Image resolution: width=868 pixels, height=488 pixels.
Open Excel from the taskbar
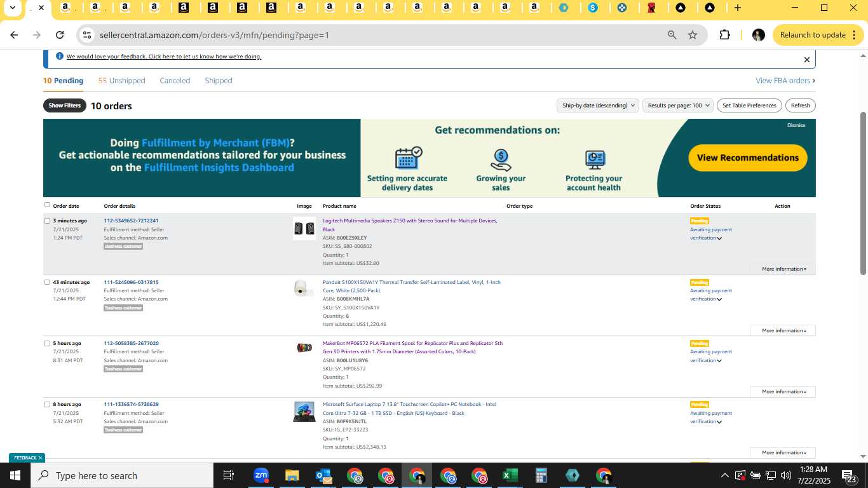tap(510, 475)
